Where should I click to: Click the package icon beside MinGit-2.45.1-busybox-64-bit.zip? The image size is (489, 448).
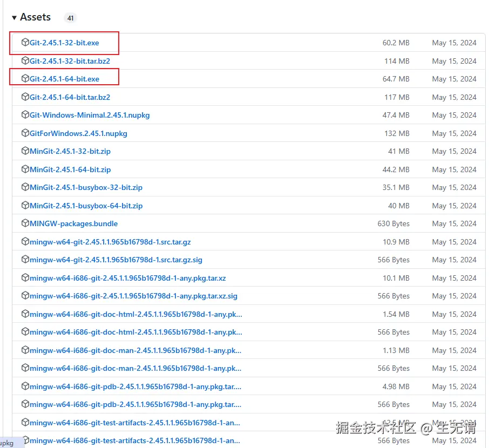click(25, 205)
